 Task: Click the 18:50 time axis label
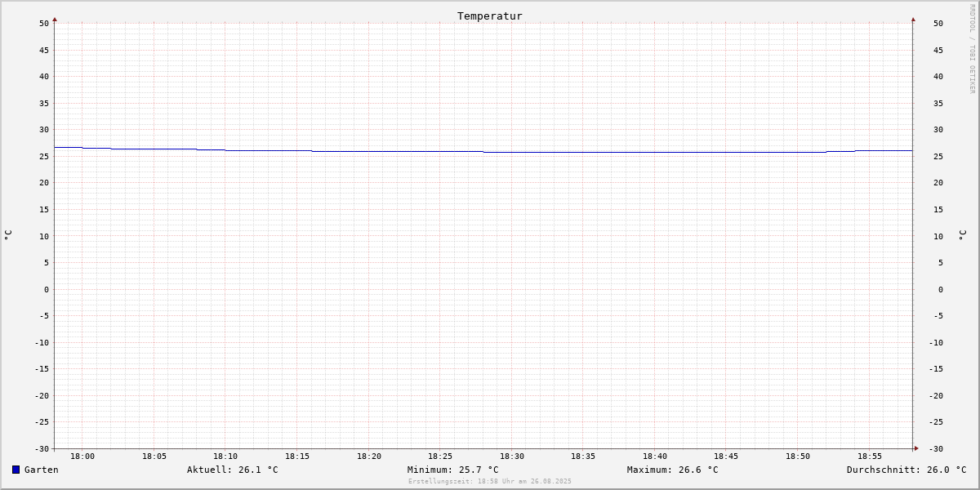click(798, 457)
